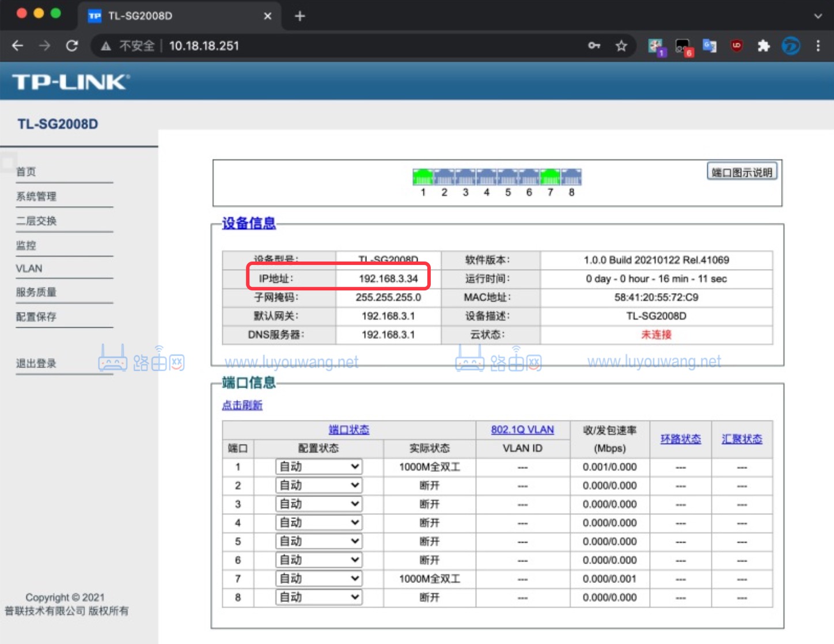Image resolution: width=834 pixels, height=644 pixels.
Task: Click the port 7 connector icon
Action: [550, 177]
